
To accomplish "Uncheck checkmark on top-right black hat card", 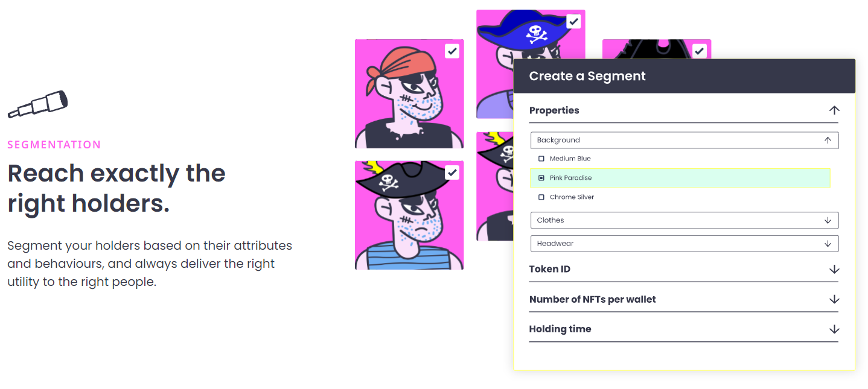I will click(x=700, y=51).
